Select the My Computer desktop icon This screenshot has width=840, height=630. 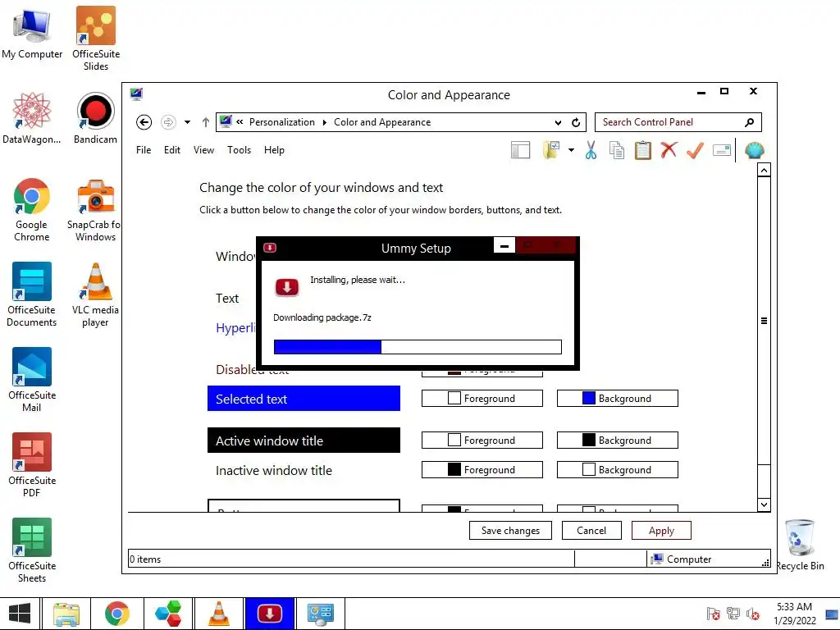tap(32, 34)
